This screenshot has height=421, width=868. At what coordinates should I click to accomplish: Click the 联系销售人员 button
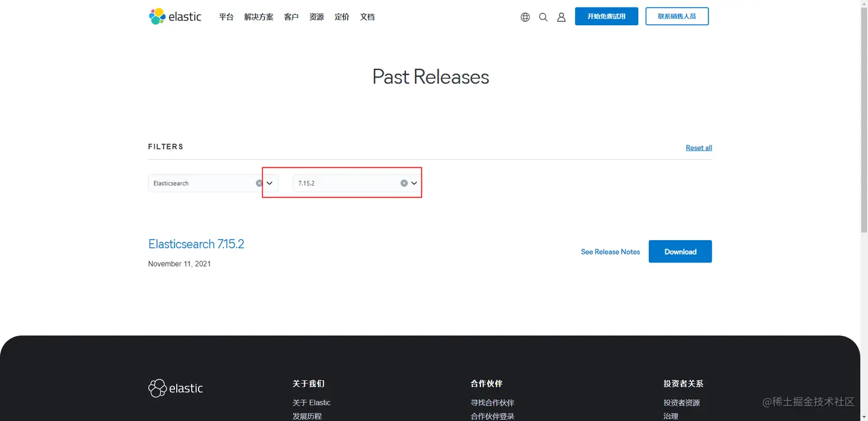coord(677,16)
